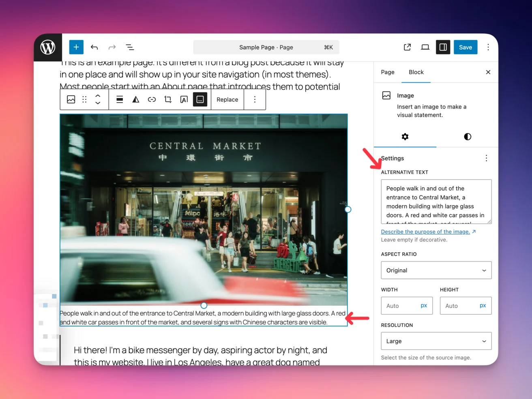The height and width of the screenshot is (399, 532).
Task: Toggle the settings sidebar panel
Action: point(443,47)
